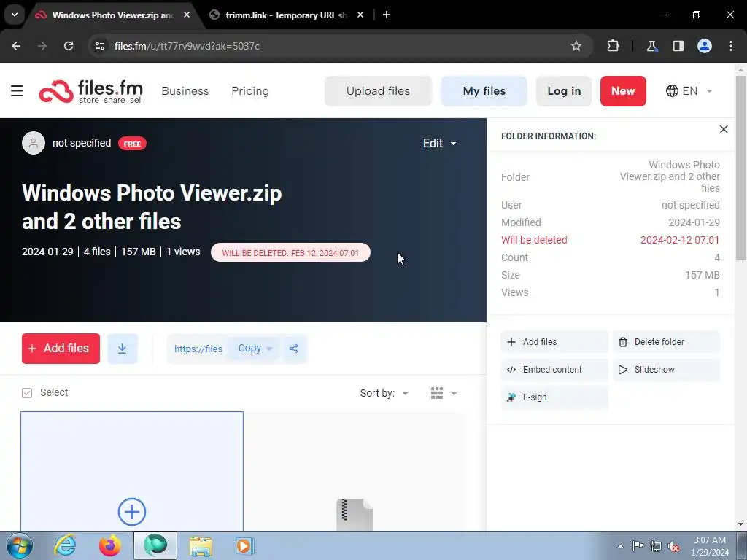Viewport: 747px width, 560px height.
Task: Launch Firefox from the taskbar
Action: [x=110, y=545]
